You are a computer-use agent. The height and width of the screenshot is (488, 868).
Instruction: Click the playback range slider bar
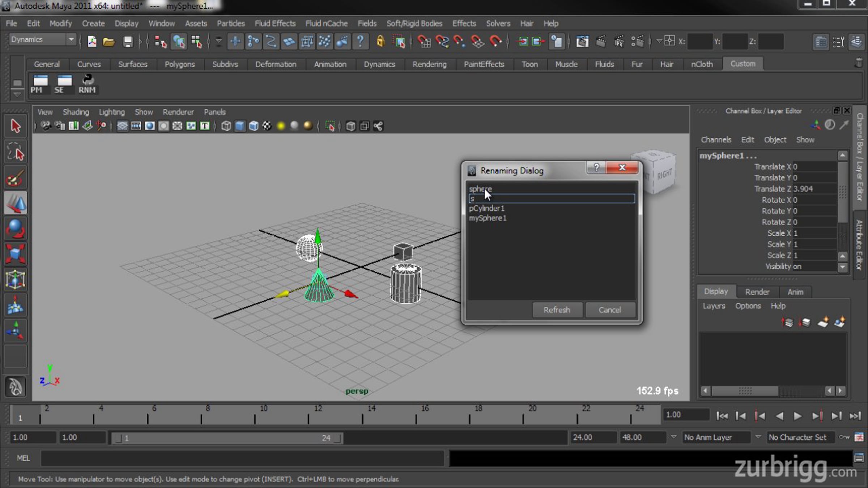click(x=226, y=438)
